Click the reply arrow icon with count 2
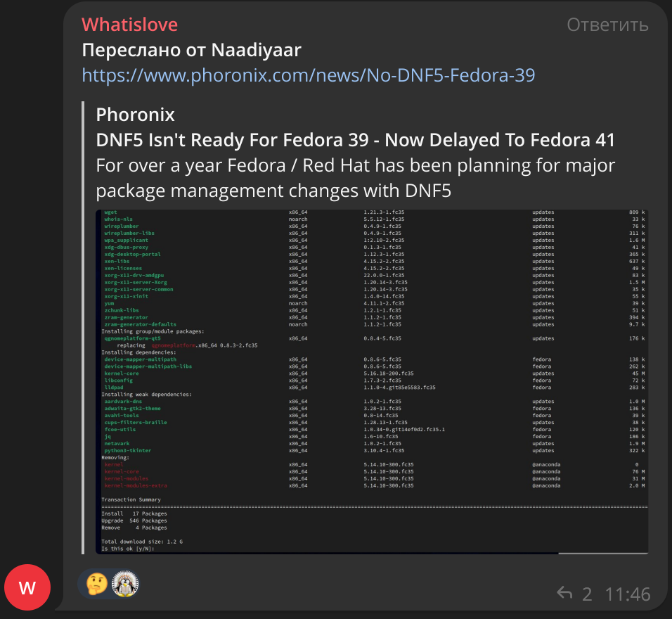The height and width of the screenshot is (619, 672). (x=564, y=594)
